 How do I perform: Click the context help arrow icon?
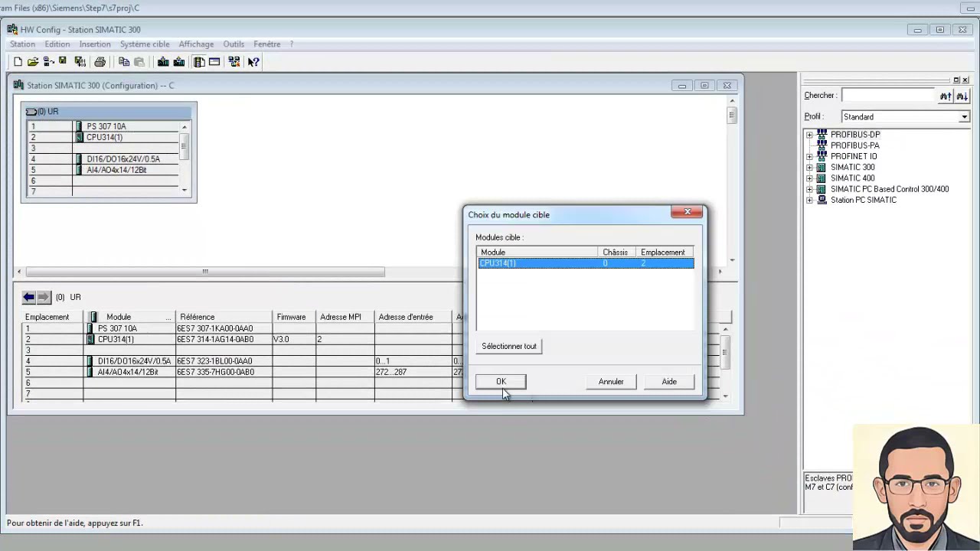tap(253, 62)
